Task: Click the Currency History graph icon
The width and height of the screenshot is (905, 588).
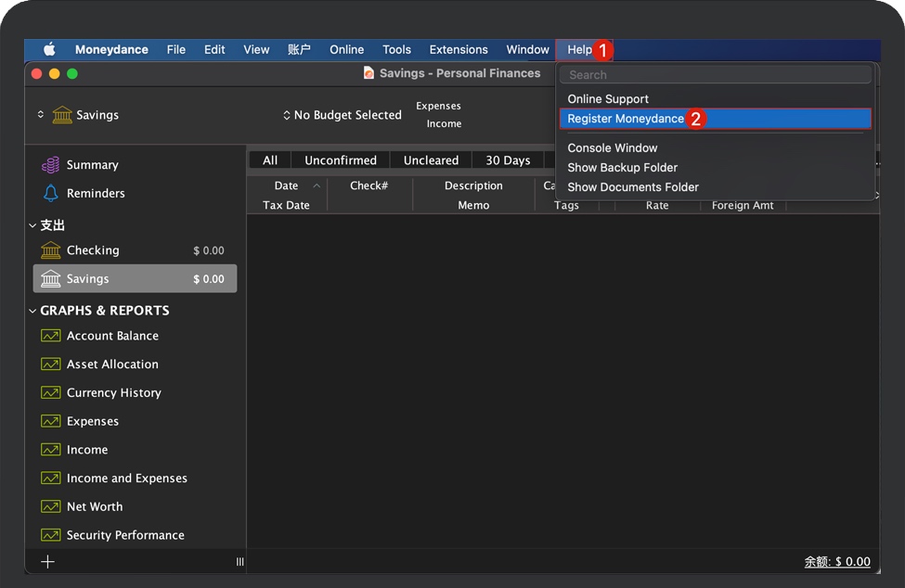Action: [51, 392]
